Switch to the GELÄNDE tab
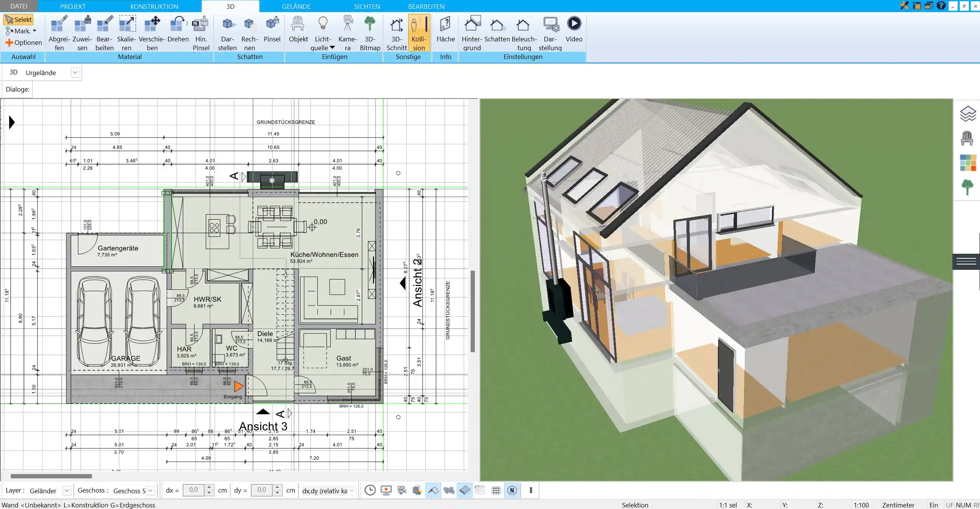 pyautogui.click(x=296, y=7)
